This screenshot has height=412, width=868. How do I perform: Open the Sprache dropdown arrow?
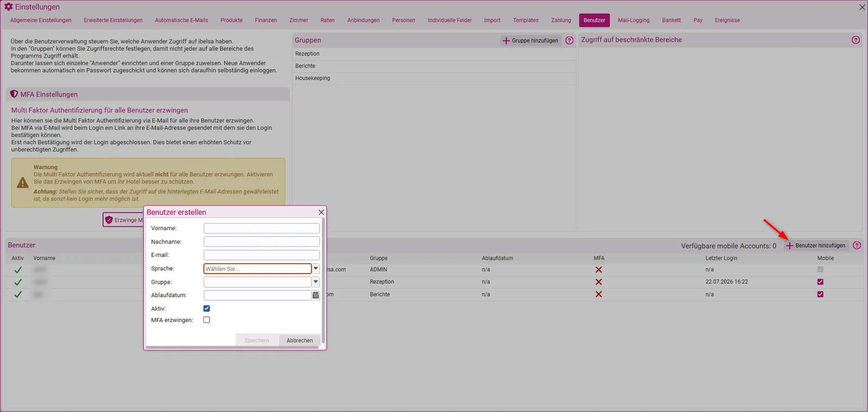pyautogui.click(x=316, y=269)
